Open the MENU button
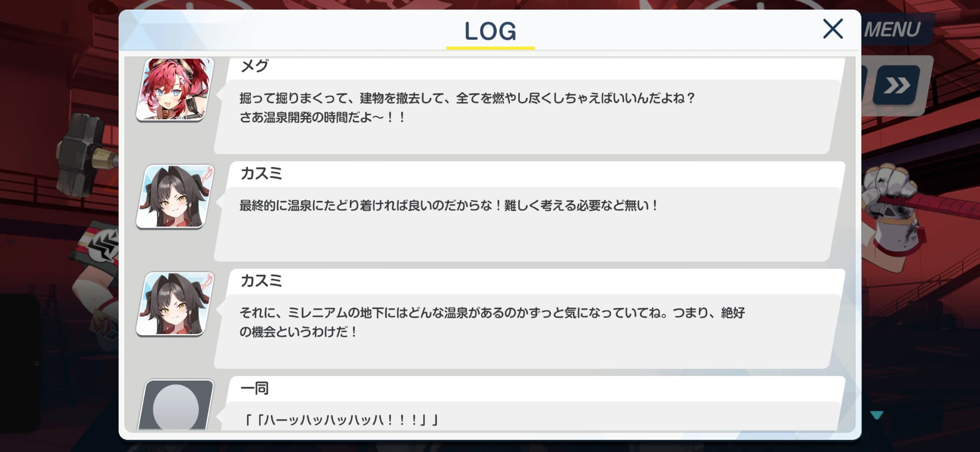Viewport: 980px width, 452px height. (892, 30)
